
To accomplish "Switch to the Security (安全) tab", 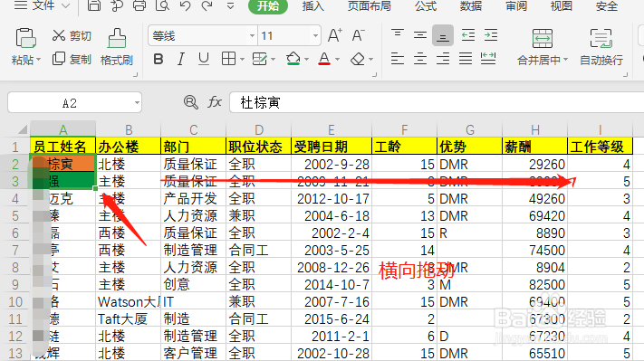I will pos(606,6).
